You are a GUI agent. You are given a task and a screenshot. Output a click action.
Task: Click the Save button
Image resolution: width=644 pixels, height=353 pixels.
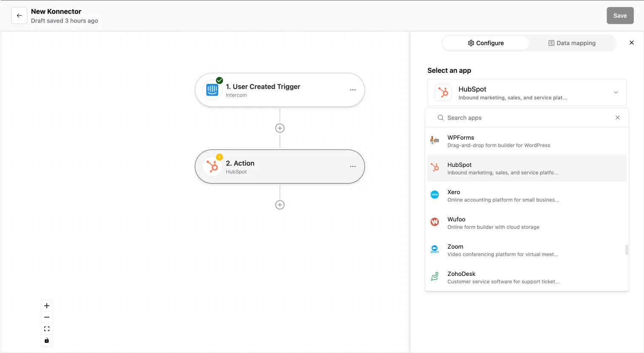[620, 16]
